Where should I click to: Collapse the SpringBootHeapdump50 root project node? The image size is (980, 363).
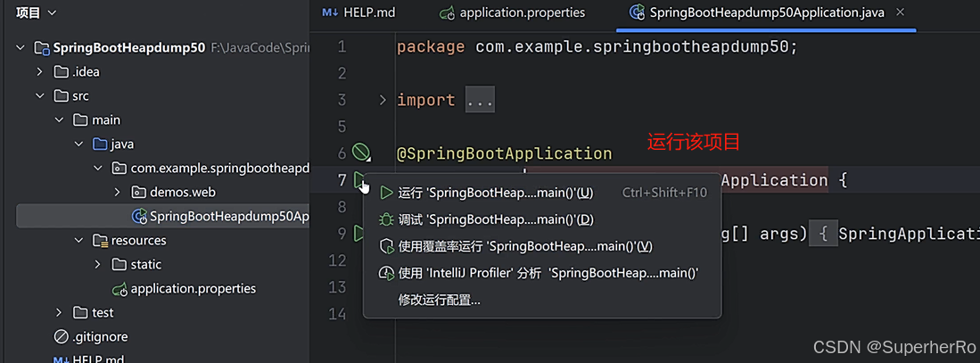point(21,47)
